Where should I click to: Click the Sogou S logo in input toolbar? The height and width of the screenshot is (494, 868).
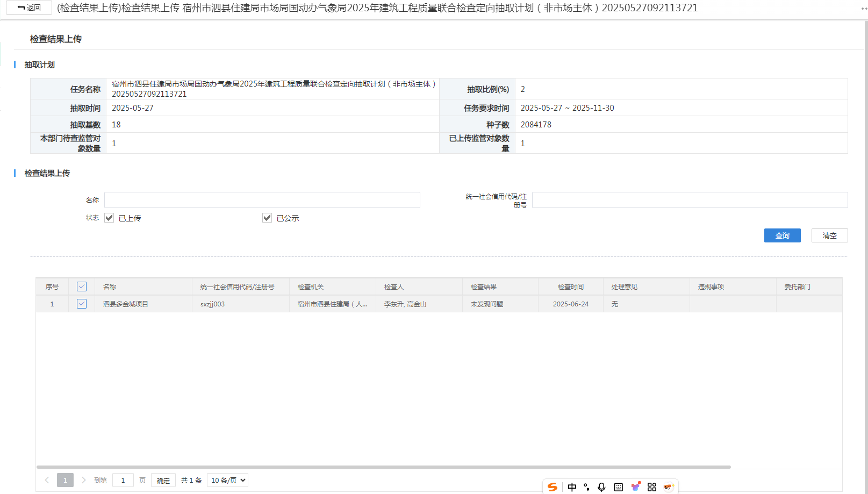(x=552, y=486)
